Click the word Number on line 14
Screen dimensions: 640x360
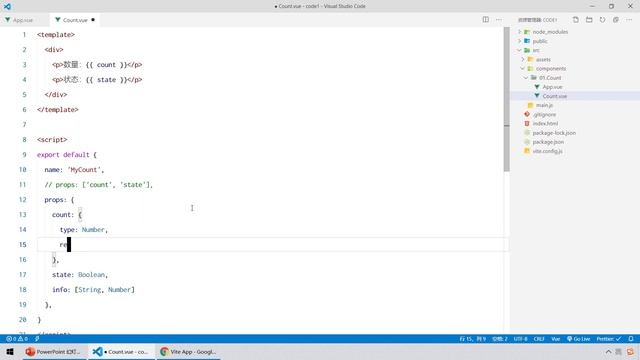pos(93,230)
